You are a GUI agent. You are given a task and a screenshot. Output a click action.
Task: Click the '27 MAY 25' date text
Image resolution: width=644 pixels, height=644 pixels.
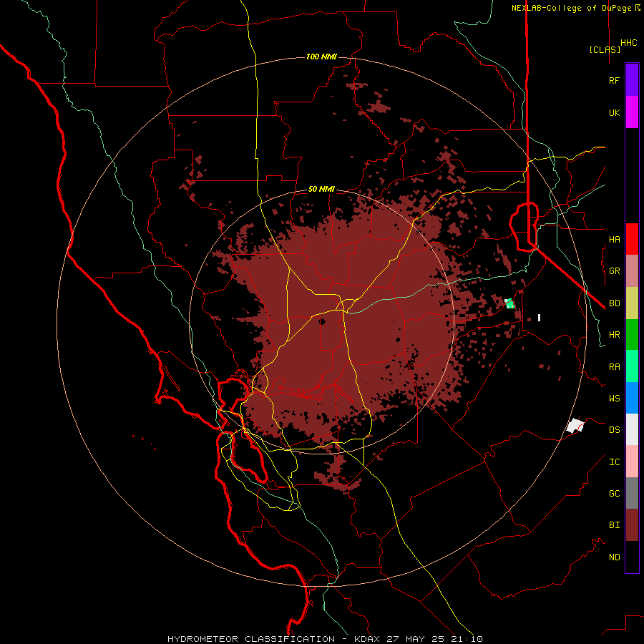tap(415, 639)
